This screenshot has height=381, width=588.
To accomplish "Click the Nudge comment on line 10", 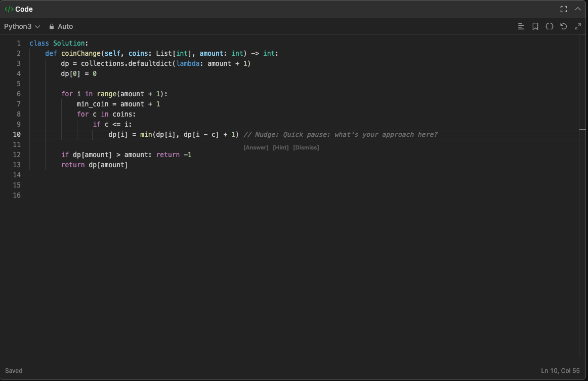I will pyautogui.click(x=341, y=134).
